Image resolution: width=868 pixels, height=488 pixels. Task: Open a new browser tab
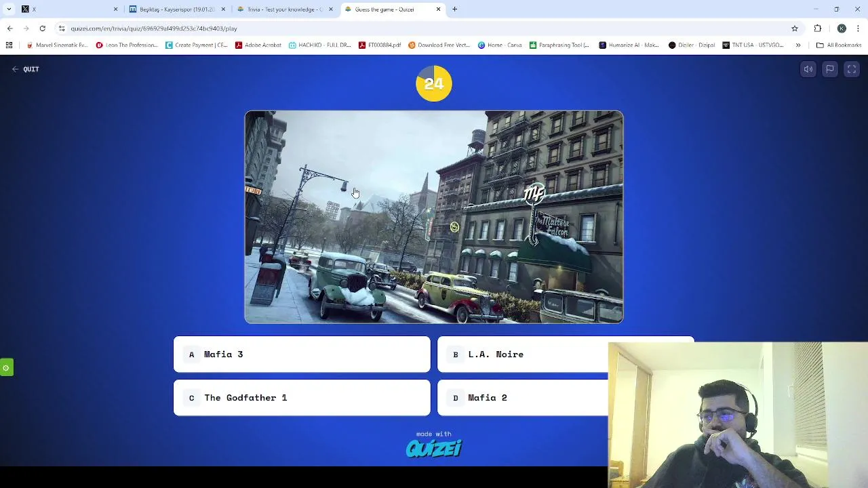coord(455,9)
